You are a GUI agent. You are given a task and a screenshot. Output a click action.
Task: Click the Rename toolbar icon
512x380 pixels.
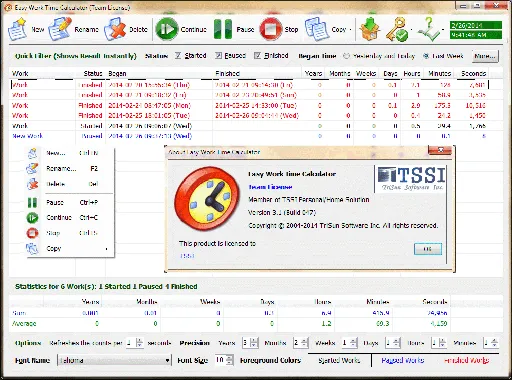pos(60,29)
